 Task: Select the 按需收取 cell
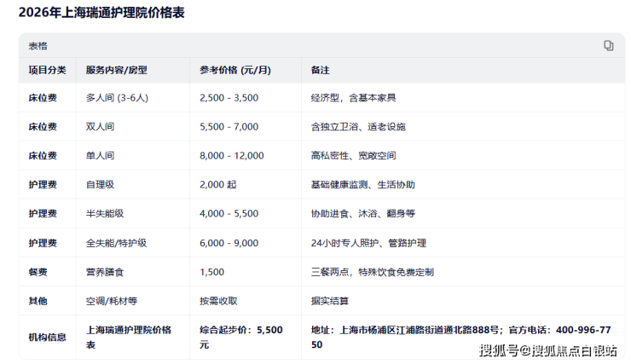click(218, 301)
